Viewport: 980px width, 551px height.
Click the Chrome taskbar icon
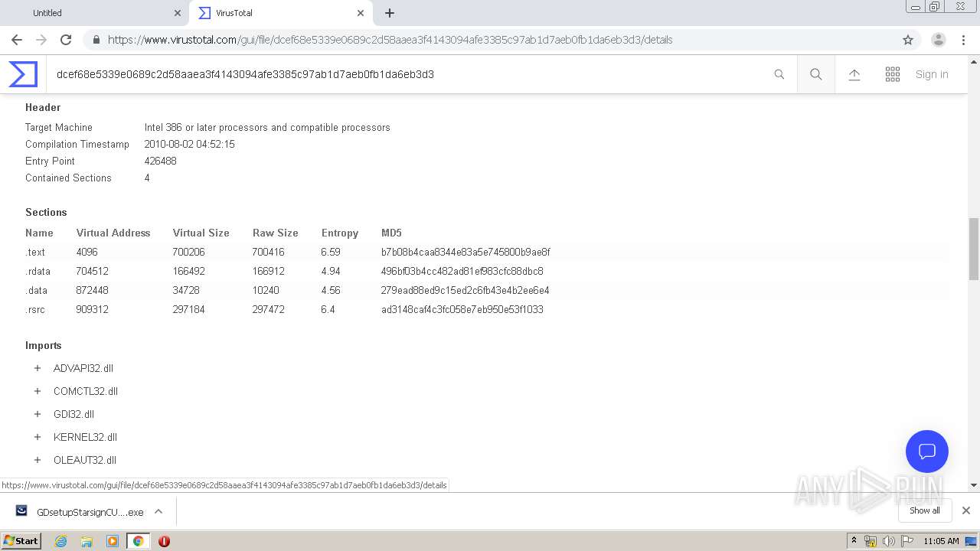pos(138,541)
